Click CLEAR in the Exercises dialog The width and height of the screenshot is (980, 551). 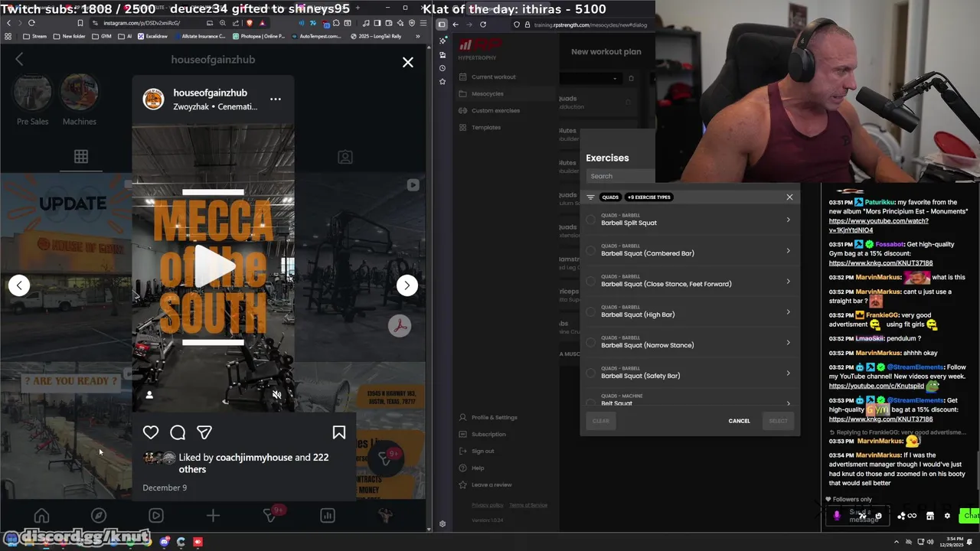(601, 421)
